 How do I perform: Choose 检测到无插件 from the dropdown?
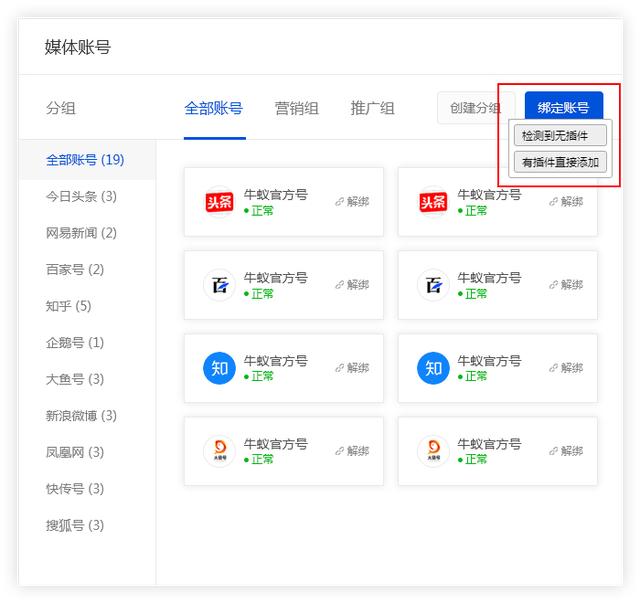560,135
